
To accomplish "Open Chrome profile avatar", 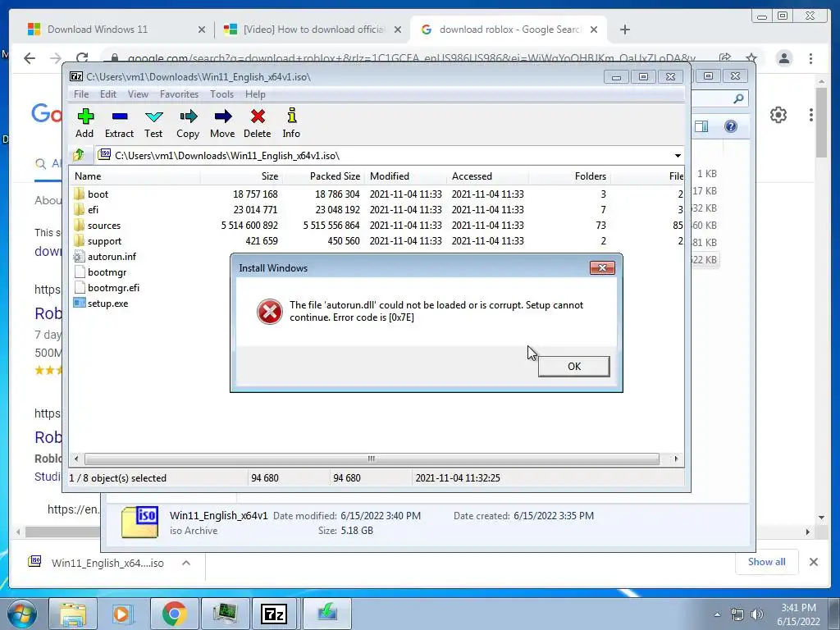I will tap(784, 58).
